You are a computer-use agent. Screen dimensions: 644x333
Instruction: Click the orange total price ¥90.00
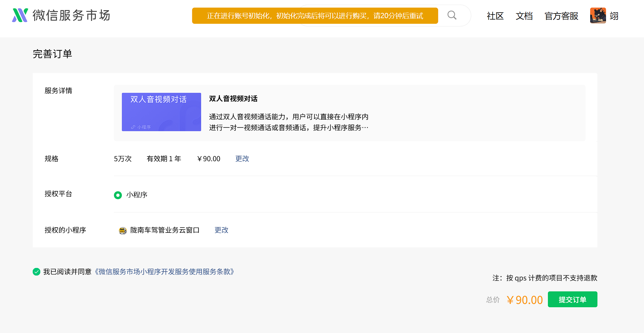point(524,300)
